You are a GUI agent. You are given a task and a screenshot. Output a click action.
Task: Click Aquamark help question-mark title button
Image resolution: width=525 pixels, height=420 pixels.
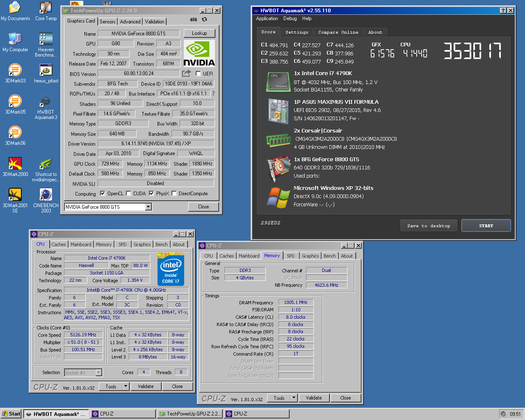pos(503,11)
